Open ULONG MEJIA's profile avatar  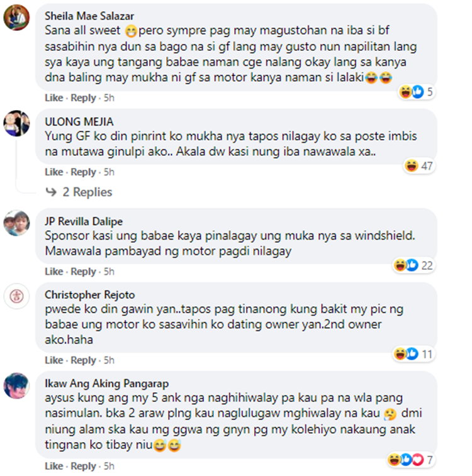pos(16,123)
